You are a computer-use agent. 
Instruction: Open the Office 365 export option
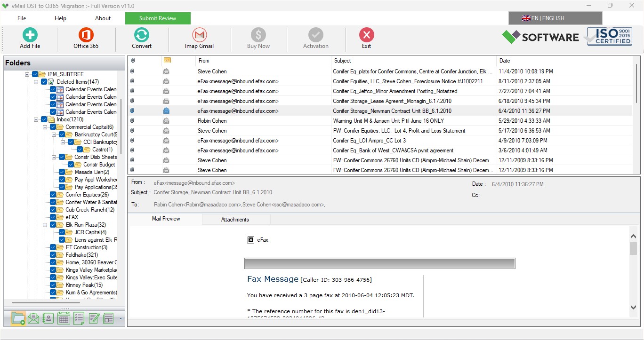tap(86, 35)
